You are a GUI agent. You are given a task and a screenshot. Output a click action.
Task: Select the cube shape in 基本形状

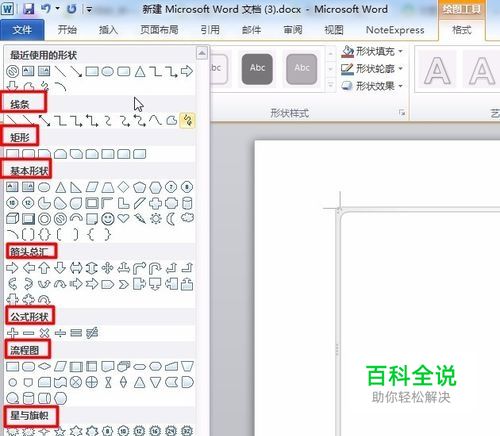pyautogui.click(x=12, y=219)
